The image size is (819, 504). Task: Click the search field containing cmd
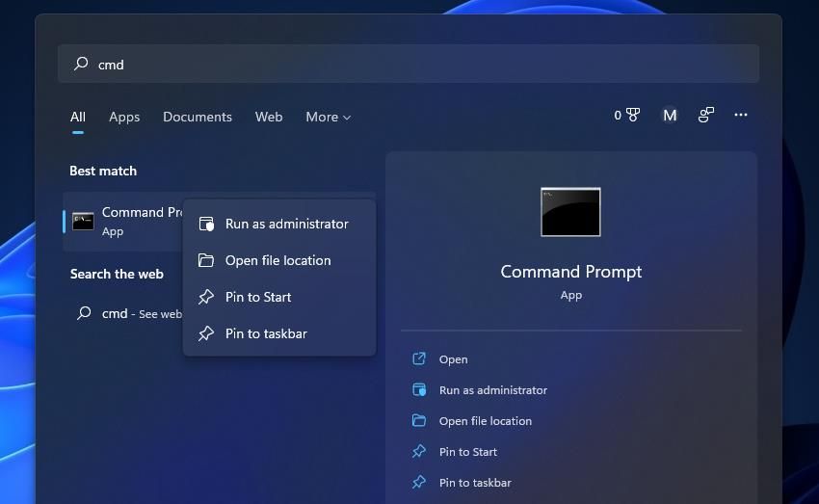[x=409, y=64]
